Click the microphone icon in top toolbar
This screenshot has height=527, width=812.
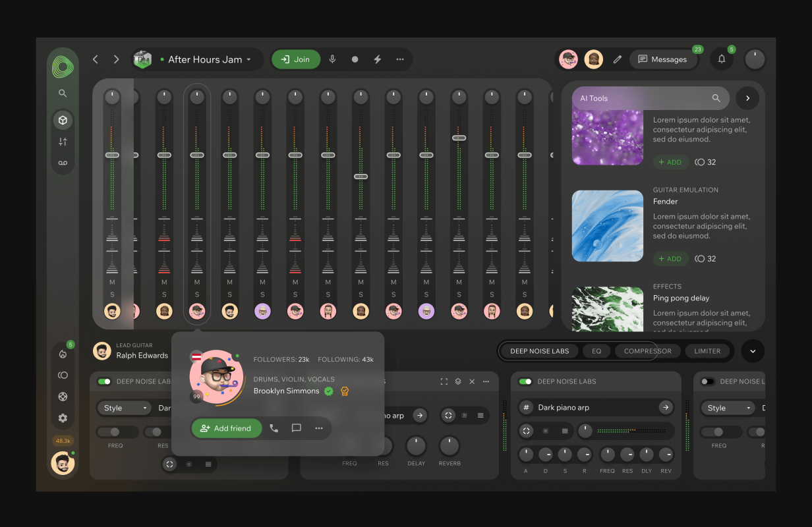[332, 59]
